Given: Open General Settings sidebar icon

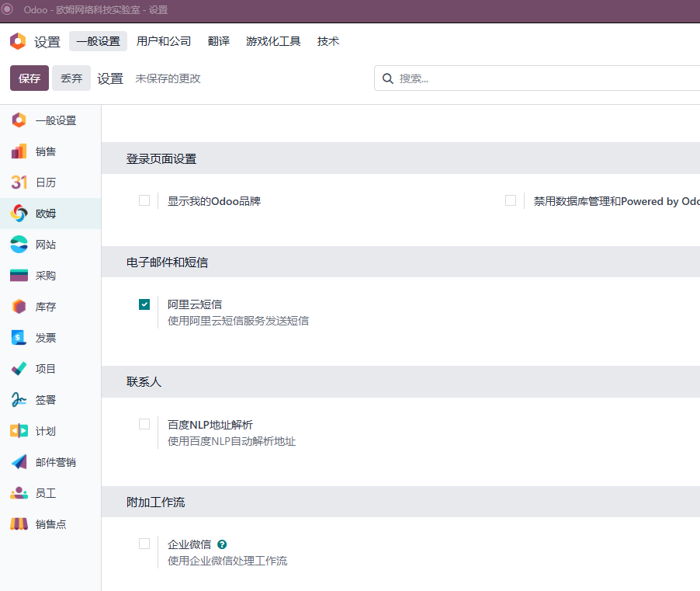Looking at the screenshot, I should [x=19, y=120].
